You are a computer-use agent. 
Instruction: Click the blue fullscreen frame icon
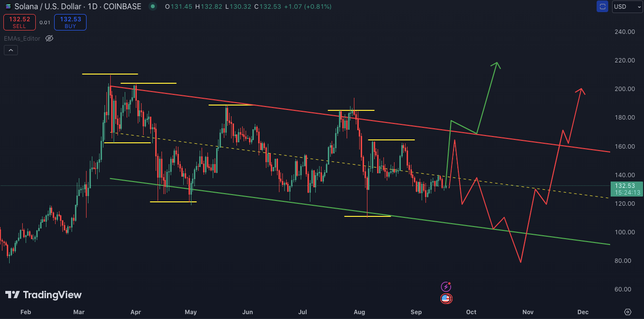click(602, 7)
